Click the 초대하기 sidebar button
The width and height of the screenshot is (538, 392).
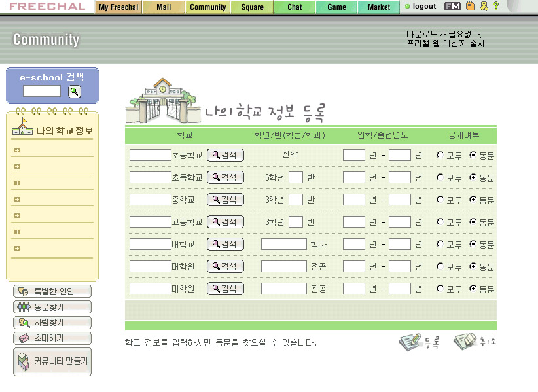52,338
